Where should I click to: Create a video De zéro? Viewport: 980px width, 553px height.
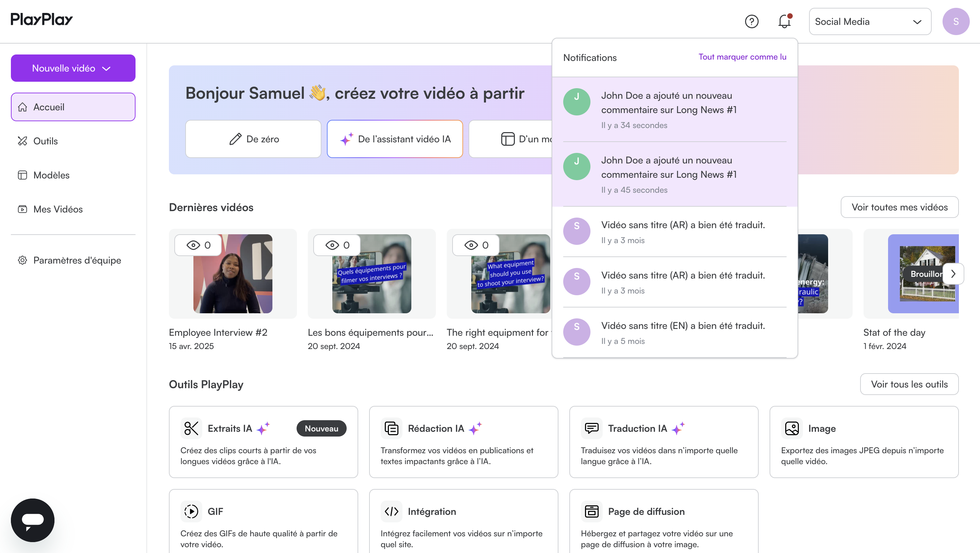coord(253,139)
